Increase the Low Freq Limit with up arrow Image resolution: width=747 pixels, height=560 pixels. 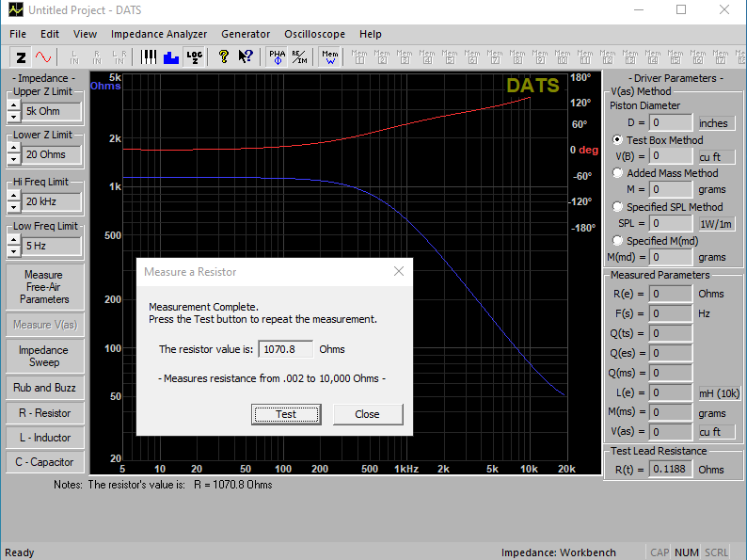(14, 241)
